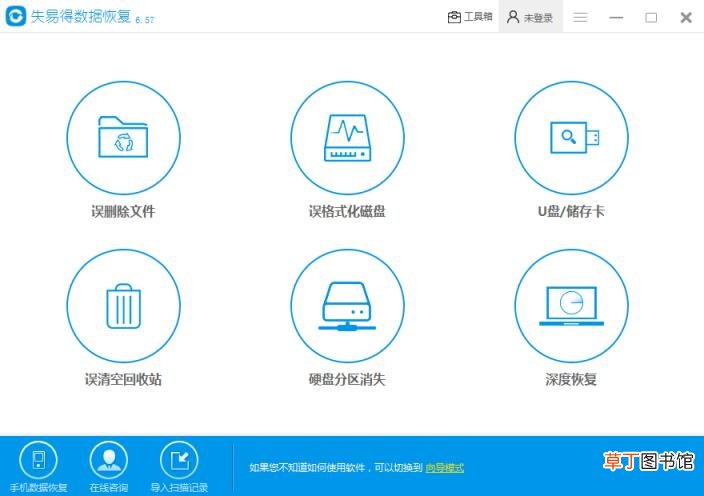Image resolution: width=704 pixels, height=496 pixels.
Task: Open 手机数据恢复 phone recovery icon
Action: [x=38, y=460]
